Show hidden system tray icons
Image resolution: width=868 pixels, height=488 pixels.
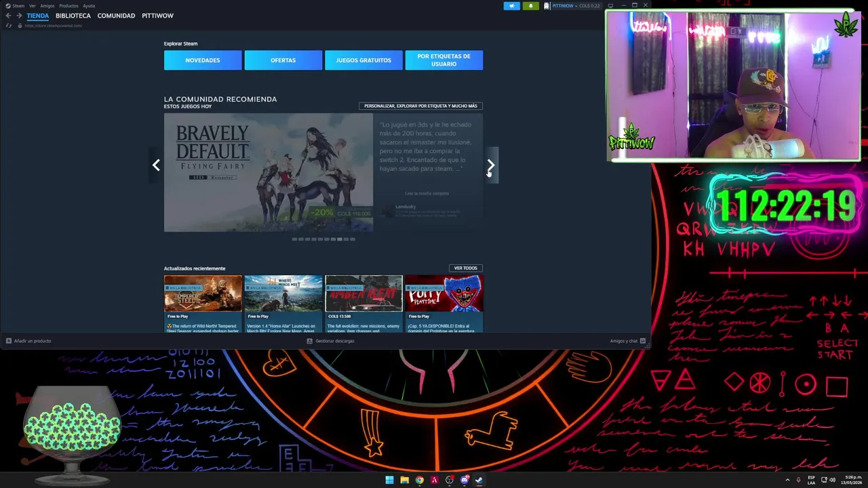tap(787, 480)
